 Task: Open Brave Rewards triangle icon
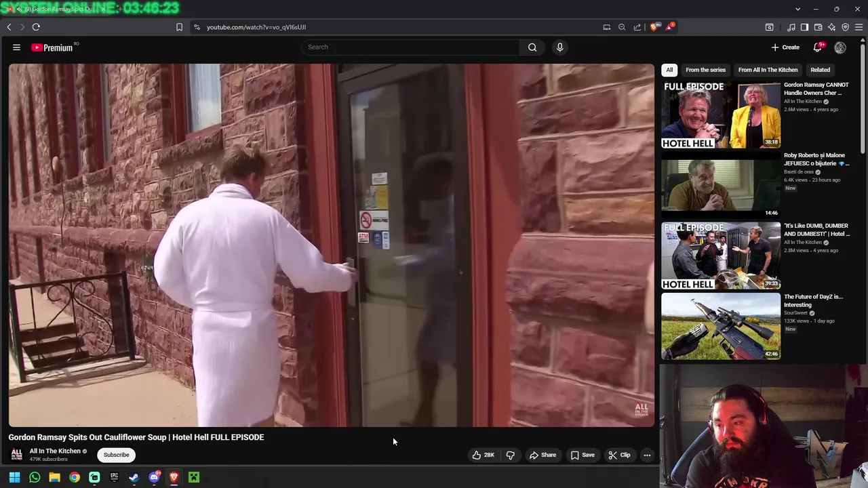point(670,27)
